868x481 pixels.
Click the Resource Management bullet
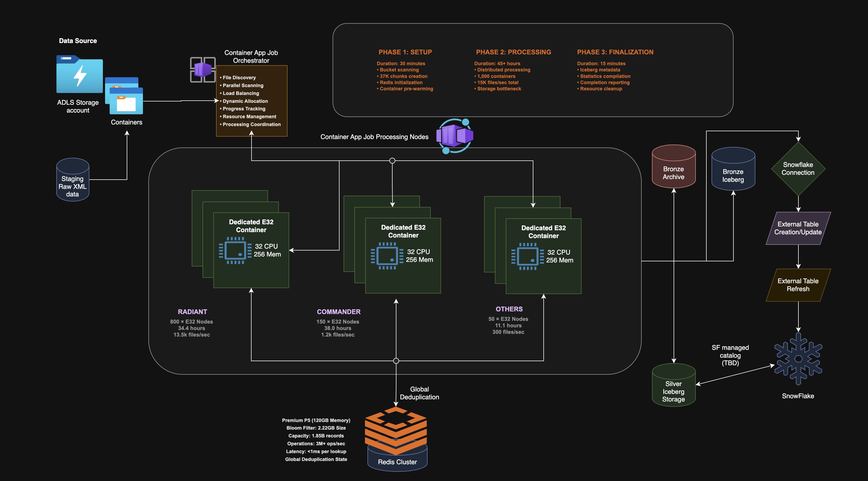pos(248,117)
